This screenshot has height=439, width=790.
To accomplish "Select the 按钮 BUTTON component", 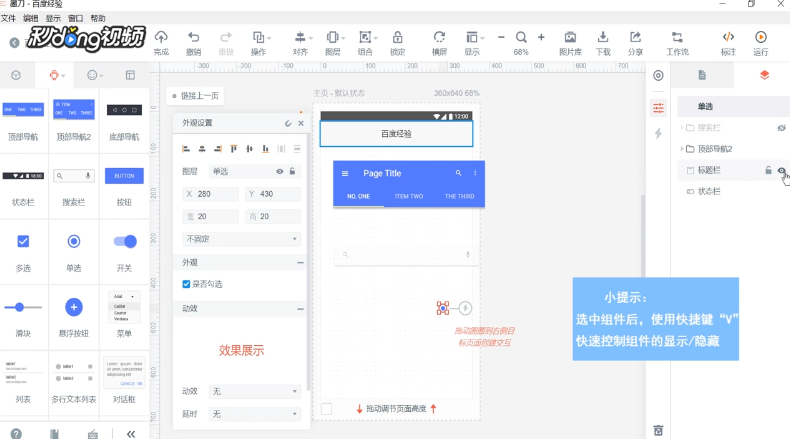I will pos(124,186).
